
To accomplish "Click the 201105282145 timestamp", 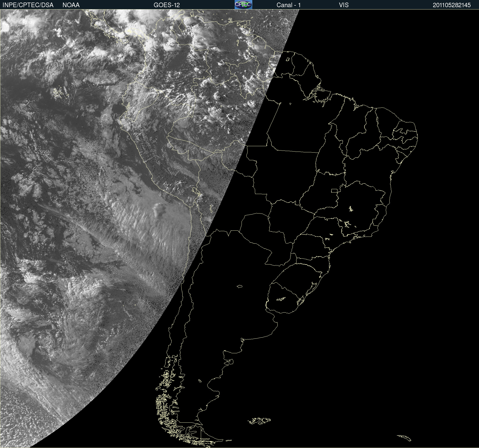I will pyautogui.click(x=452, y=5).
